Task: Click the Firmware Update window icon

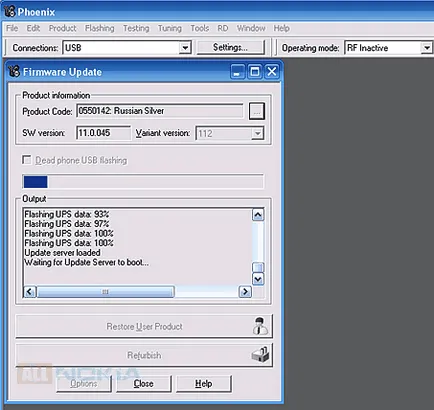Action: 14,71
